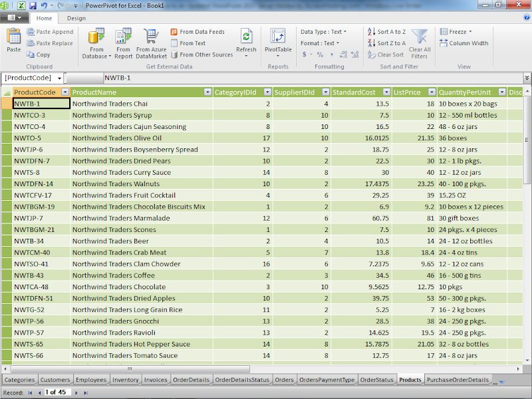Go to next record using navigation arrow
Image resolution: width=532 pixels, height=399 pixels.
[x=76, y=393]
